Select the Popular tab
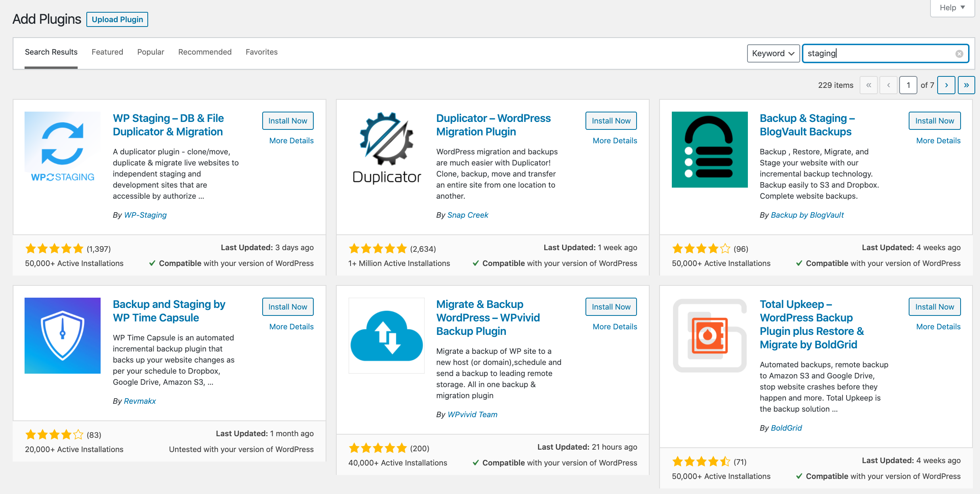 (151, 52)
